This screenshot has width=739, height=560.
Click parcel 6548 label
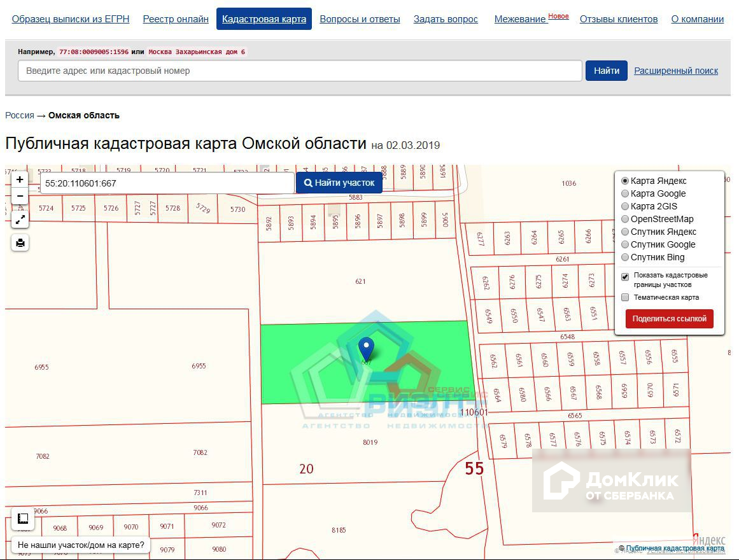567,337
